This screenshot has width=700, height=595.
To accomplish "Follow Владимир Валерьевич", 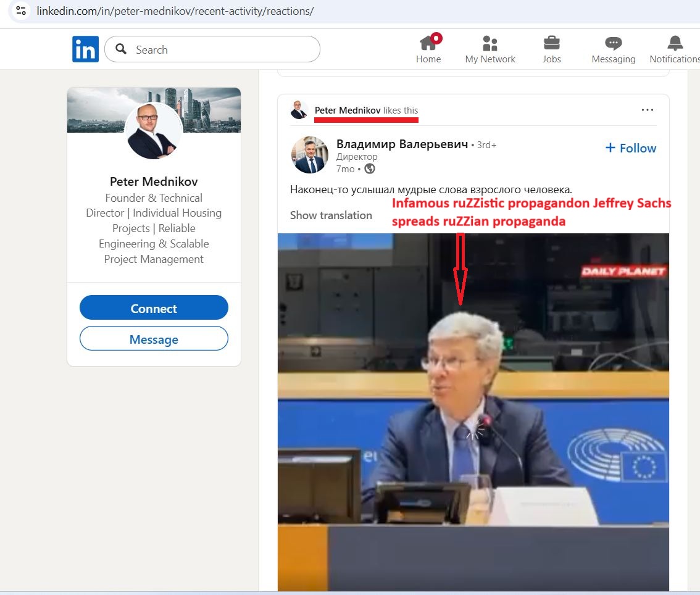I will tap(630, 148).
